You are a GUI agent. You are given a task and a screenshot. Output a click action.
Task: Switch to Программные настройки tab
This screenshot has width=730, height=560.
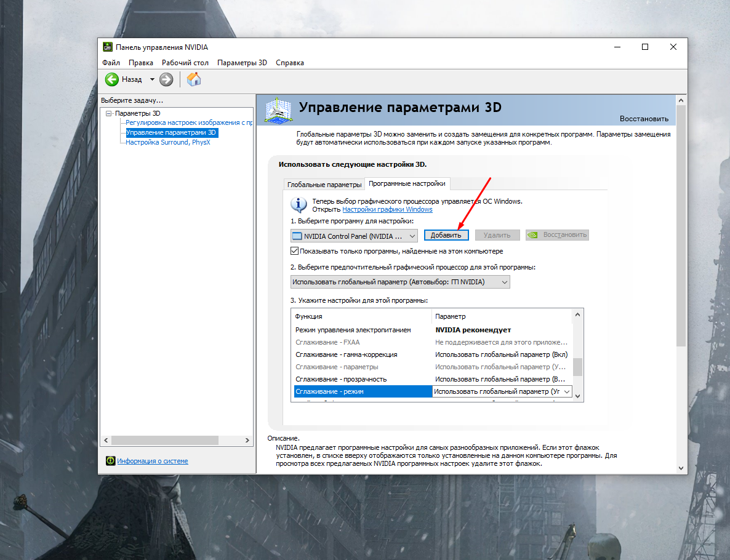pyautogui.click(x=407, y=183)
